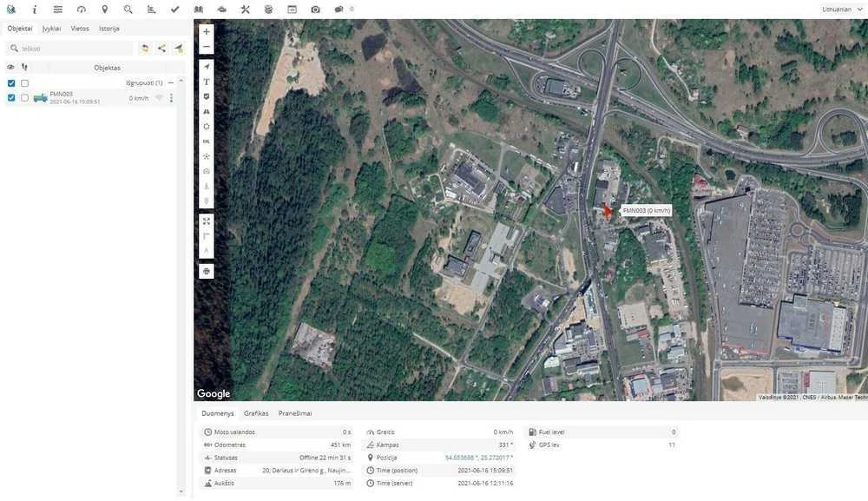
Task: Switch to the Įvykiai tab
Action: click(51, 29)
